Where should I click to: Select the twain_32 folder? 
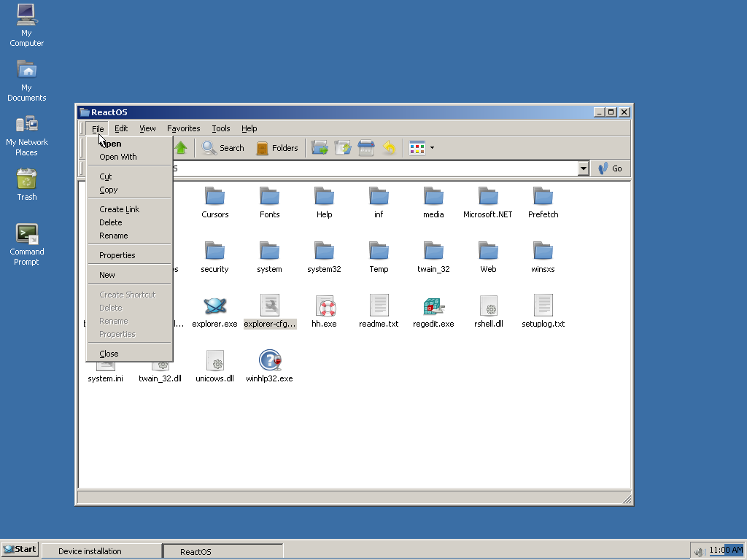point(433,257)
